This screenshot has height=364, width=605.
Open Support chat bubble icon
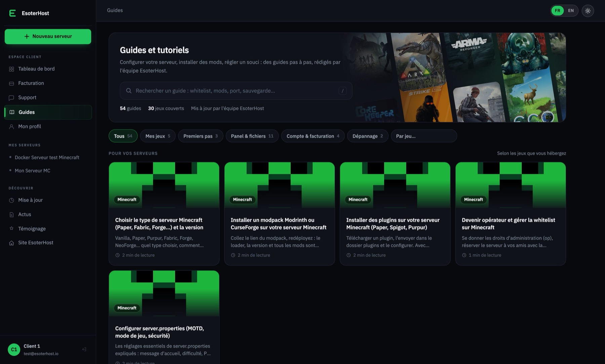pos(11,98)
